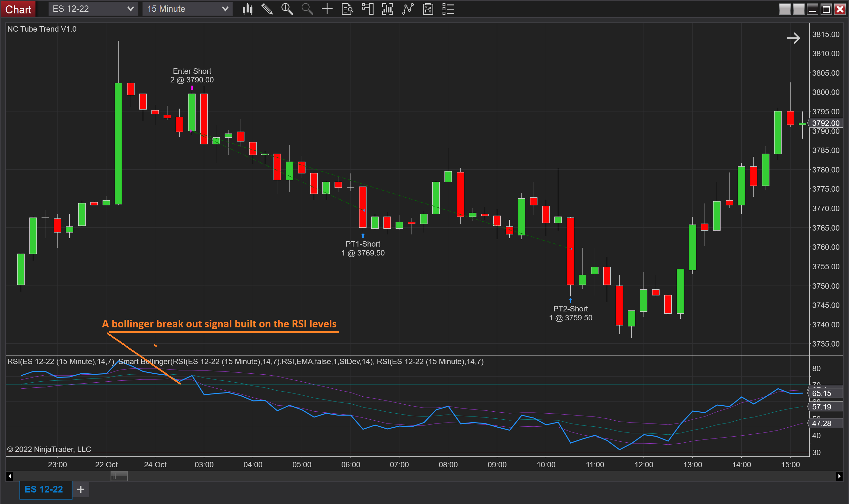This screenshot has width=849, height=504.
Task: Click the scrollbar left arrow
Action: (x=10, y=477)
